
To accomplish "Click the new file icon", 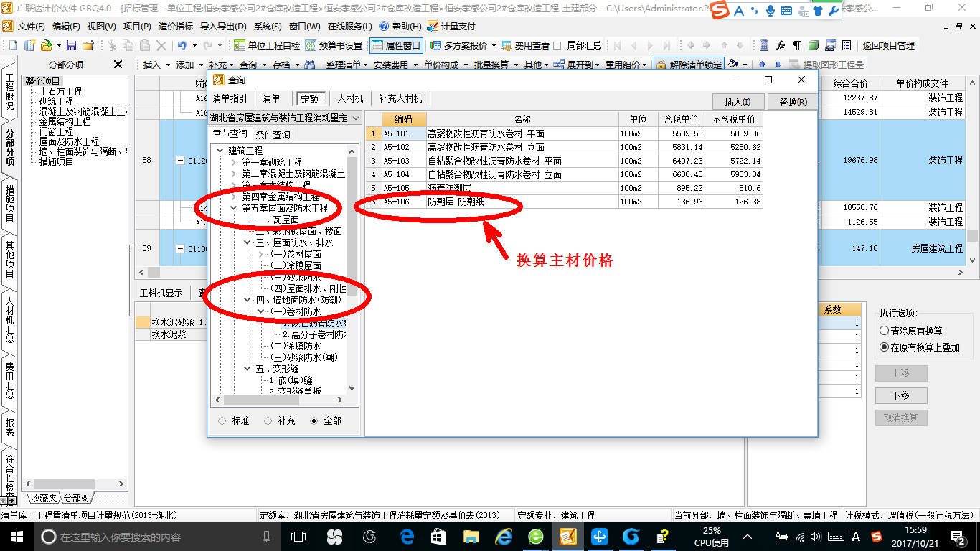I will click(x=12, y=45).
